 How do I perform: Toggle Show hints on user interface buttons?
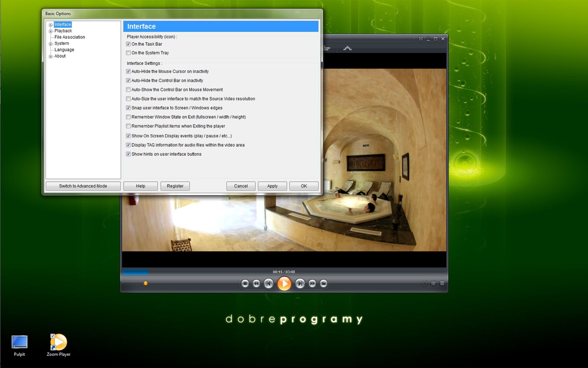tap(128, 154)
